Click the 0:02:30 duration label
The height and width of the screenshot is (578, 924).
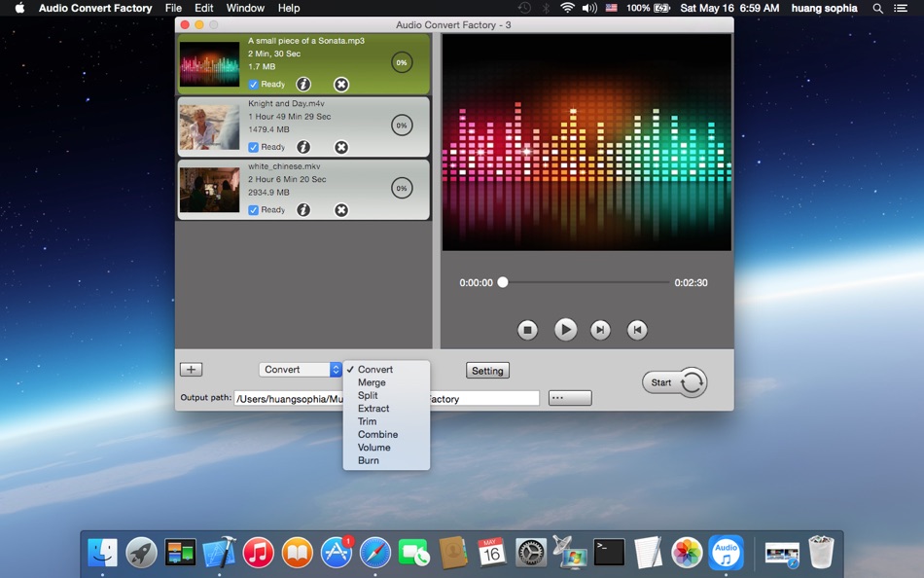point(691,282)
